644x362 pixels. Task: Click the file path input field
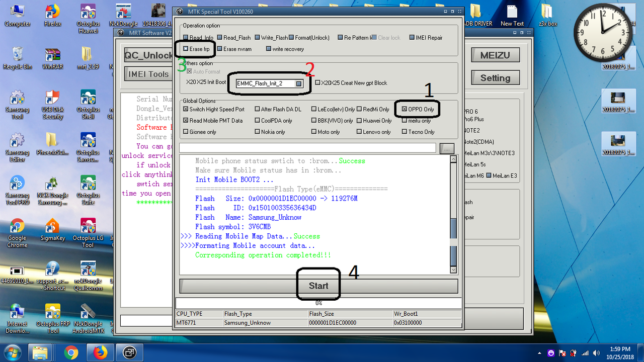(307, 148)
